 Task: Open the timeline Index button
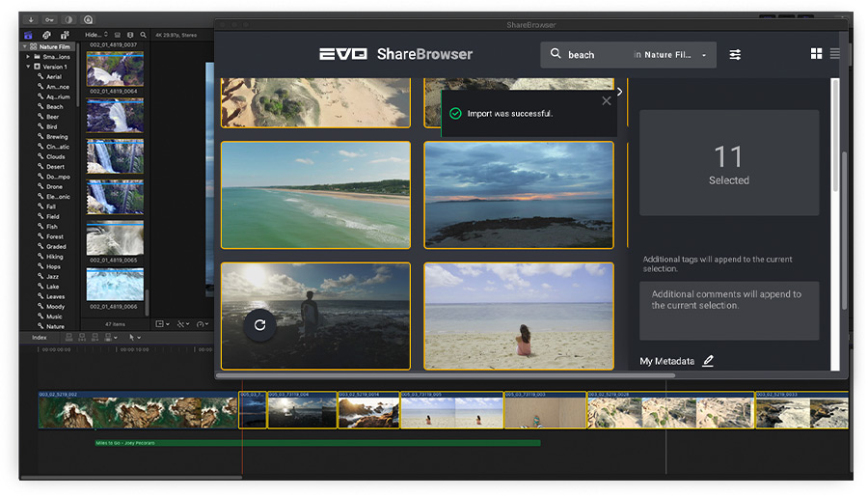click(x=40, y=337)
